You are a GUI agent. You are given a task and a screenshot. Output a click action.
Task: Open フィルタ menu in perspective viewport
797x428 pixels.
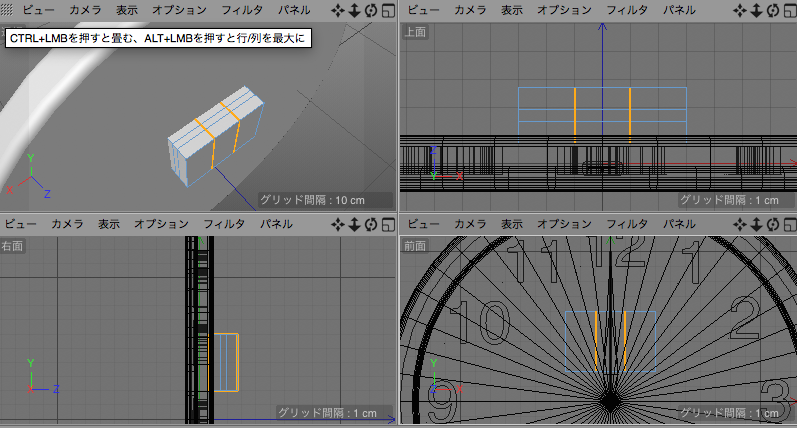tap(242, 10)
